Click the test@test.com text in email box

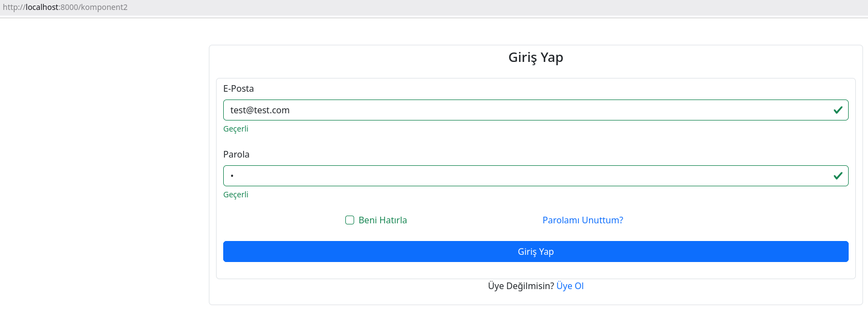pyautogui.click(x=260, y=110)
